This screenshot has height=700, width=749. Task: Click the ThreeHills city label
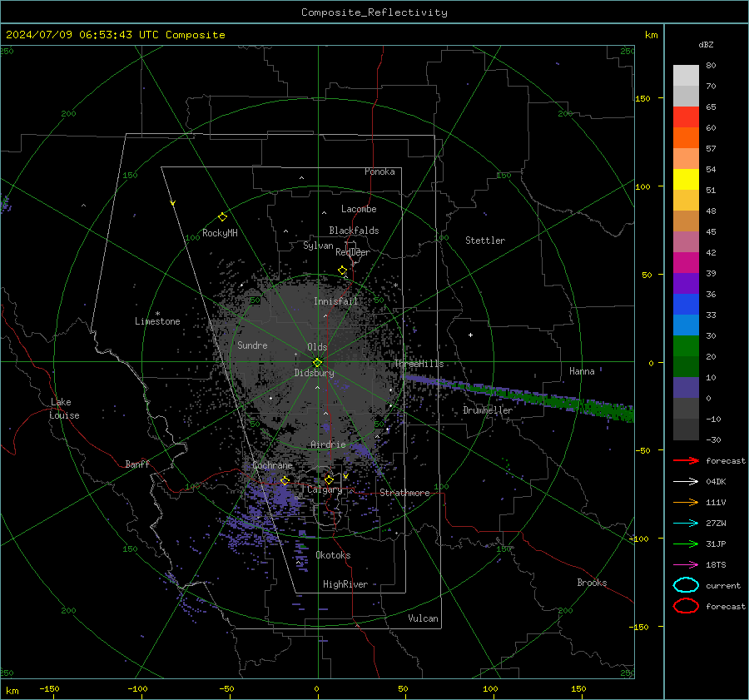(419, 364)
